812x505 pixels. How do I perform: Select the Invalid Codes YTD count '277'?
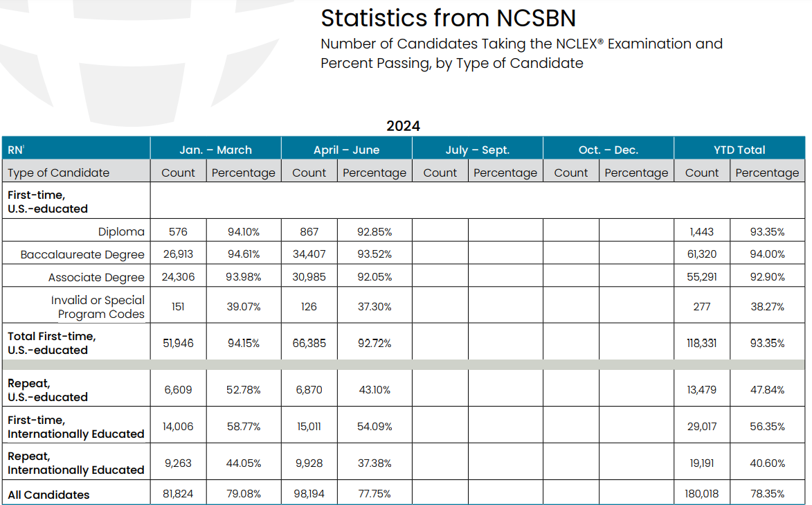coord(702,307)
